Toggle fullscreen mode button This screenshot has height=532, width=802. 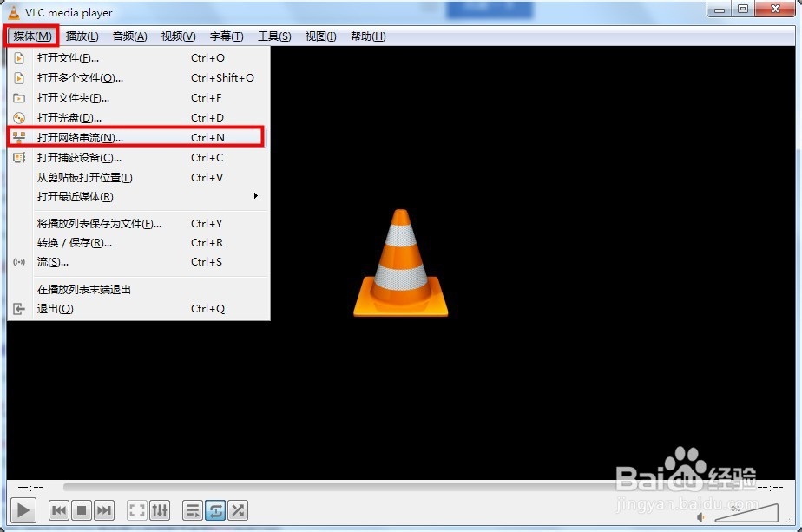pyautogui.click(x=137, y=510)
